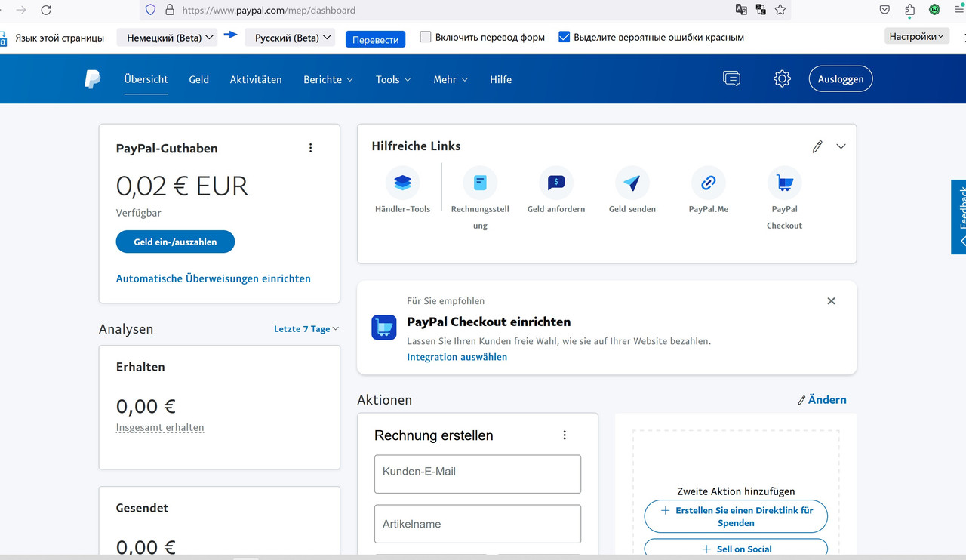The image size is (966, 560).
Task: Toggle 'Включить перевод форм' checkbox
Action: pos(426,36)
